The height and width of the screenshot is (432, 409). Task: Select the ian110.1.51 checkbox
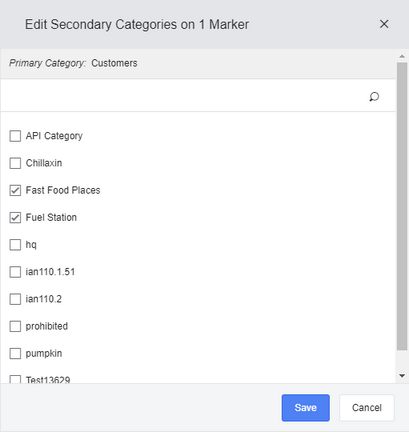click(15, 272)
